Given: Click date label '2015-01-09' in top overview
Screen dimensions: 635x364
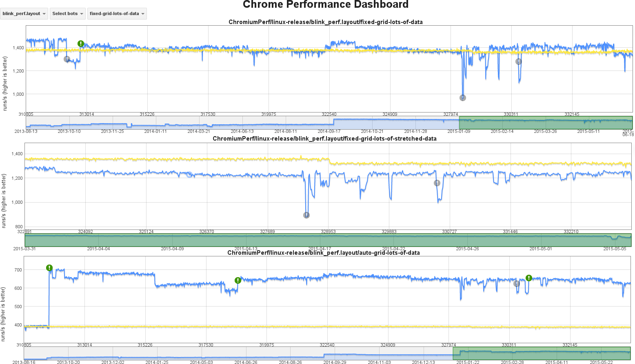Looking at the screenshot, I should [x=459, y=131].
